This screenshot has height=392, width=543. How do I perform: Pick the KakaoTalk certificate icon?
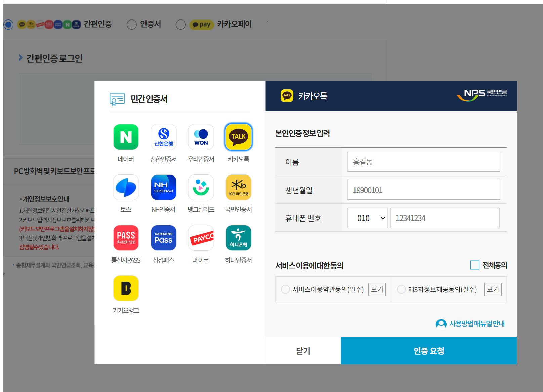coord(239,137)
